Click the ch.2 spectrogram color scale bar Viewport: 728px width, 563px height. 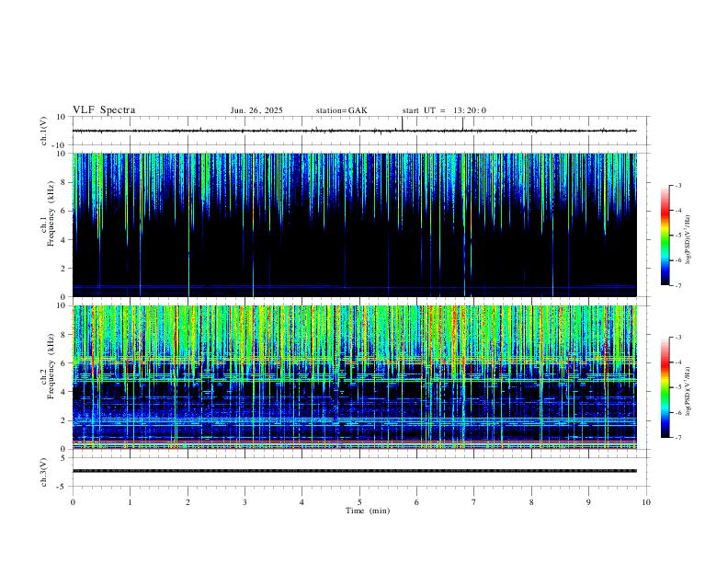coord(665,387)
